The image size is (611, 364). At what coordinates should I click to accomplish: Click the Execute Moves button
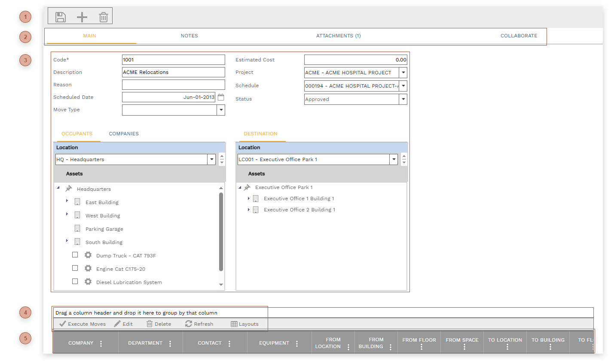(82, 324)
